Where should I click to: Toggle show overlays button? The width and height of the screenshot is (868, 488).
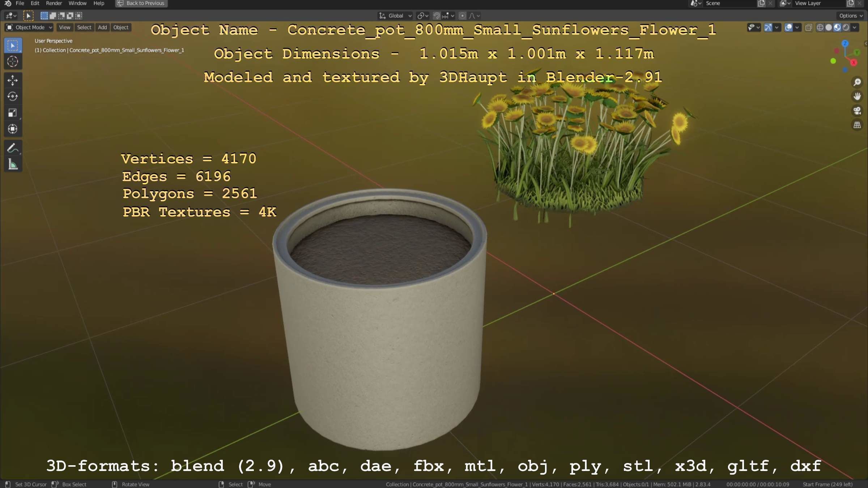(788, 27)
